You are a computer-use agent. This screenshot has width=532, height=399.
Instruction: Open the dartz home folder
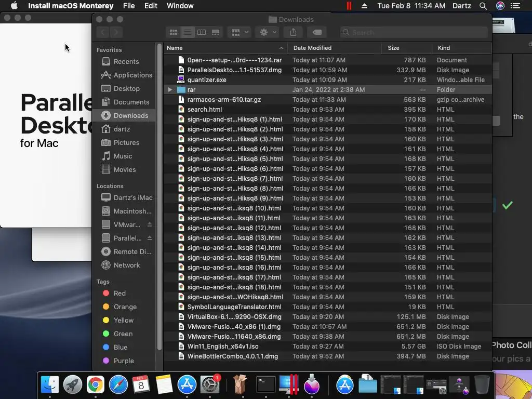coord(124,129)
